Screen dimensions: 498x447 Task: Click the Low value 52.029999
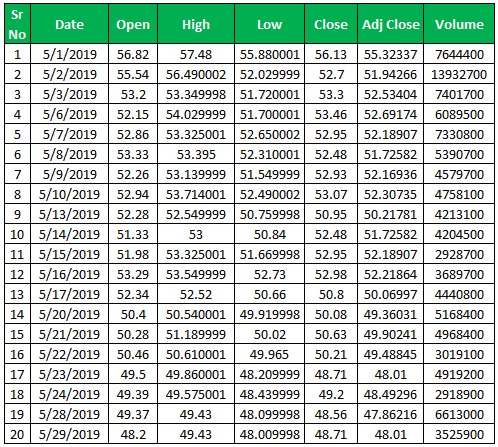click(269, 74)
